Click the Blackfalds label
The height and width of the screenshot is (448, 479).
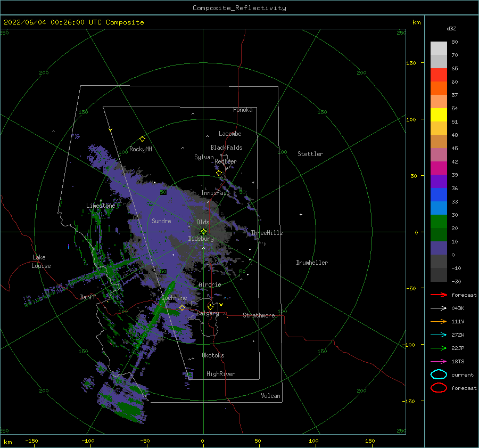[226, 148]
